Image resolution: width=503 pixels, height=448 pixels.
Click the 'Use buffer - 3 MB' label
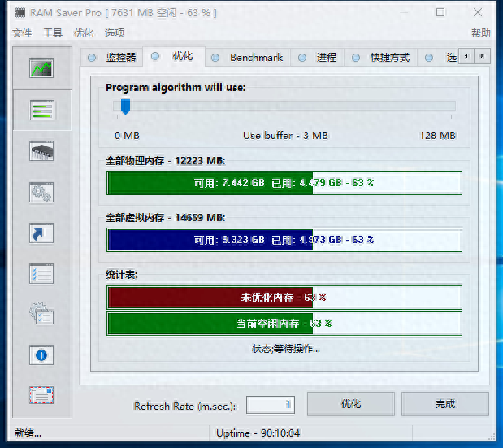point(285,136)
